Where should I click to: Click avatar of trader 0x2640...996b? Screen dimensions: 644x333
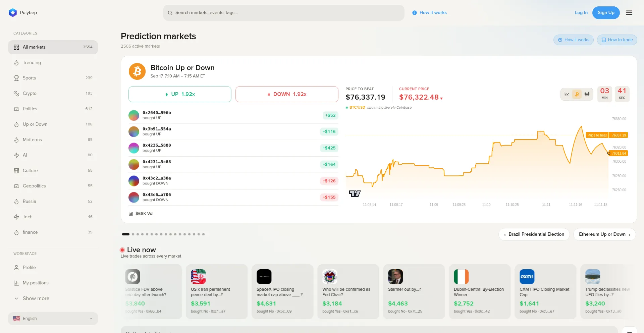coord(134,115)
